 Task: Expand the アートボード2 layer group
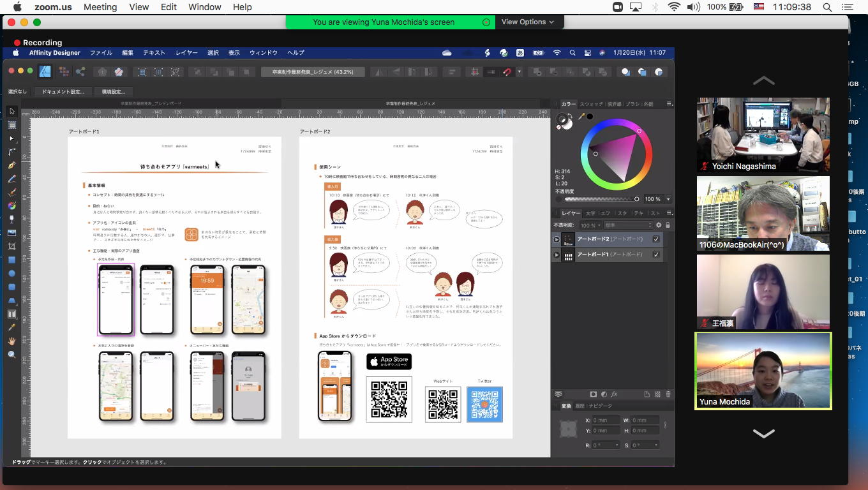point(557,240)
